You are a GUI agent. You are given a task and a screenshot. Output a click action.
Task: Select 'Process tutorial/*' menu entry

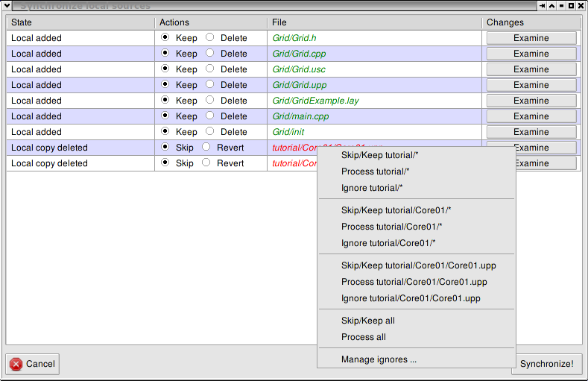click(x=375, y=171)
